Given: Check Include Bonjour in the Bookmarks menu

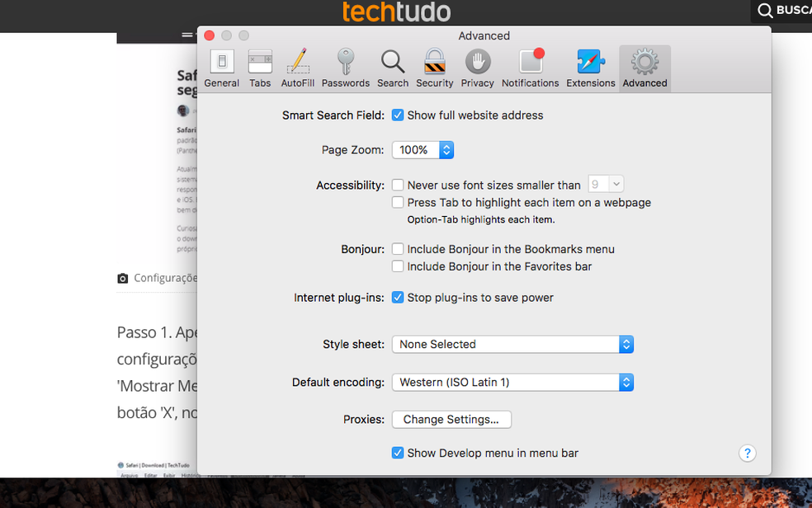Looking at the screenshot, I should coord(398,249).
